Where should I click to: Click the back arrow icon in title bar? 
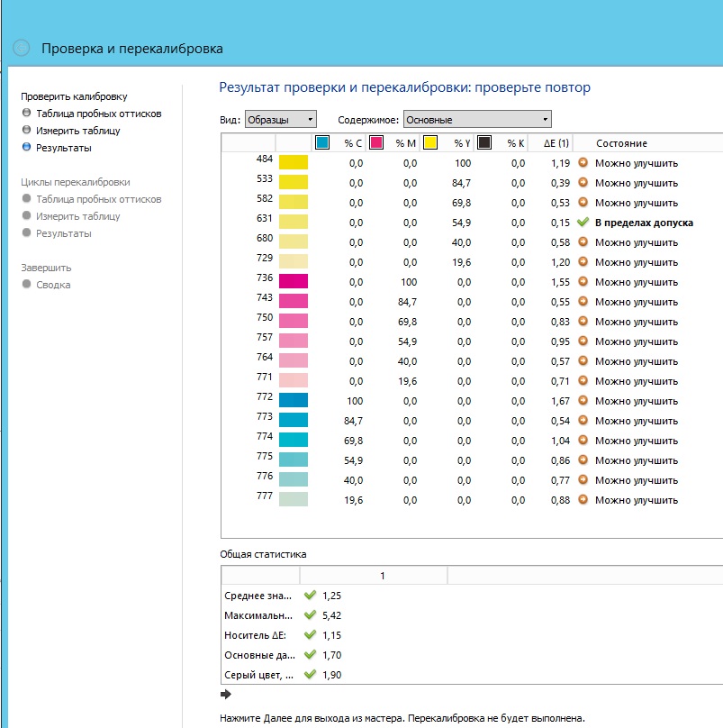[x=22, y=49]
